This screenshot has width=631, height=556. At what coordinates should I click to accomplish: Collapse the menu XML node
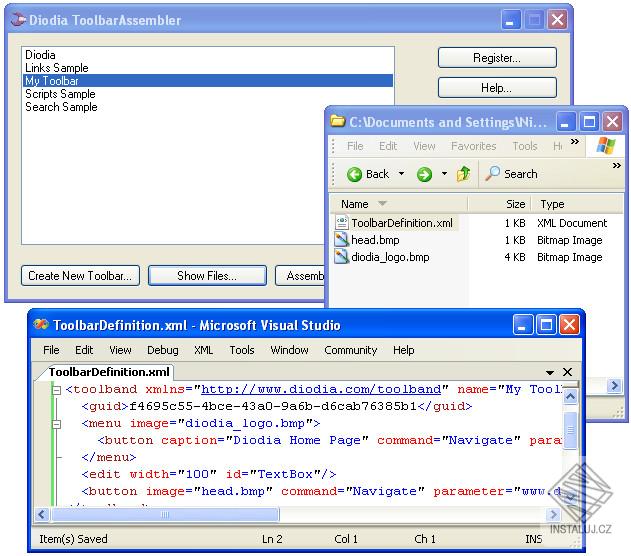point(57,424)
